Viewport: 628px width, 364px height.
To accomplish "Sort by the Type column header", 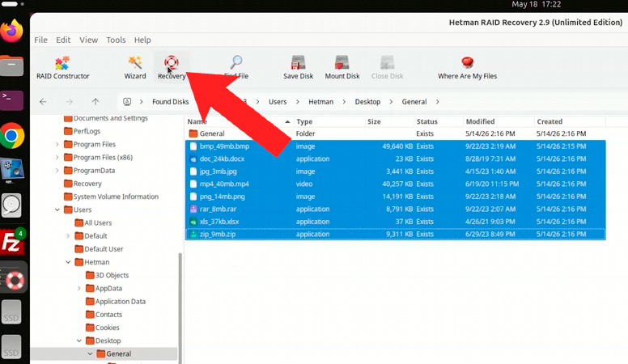I will pyautogui.click(x=329, y=121).
